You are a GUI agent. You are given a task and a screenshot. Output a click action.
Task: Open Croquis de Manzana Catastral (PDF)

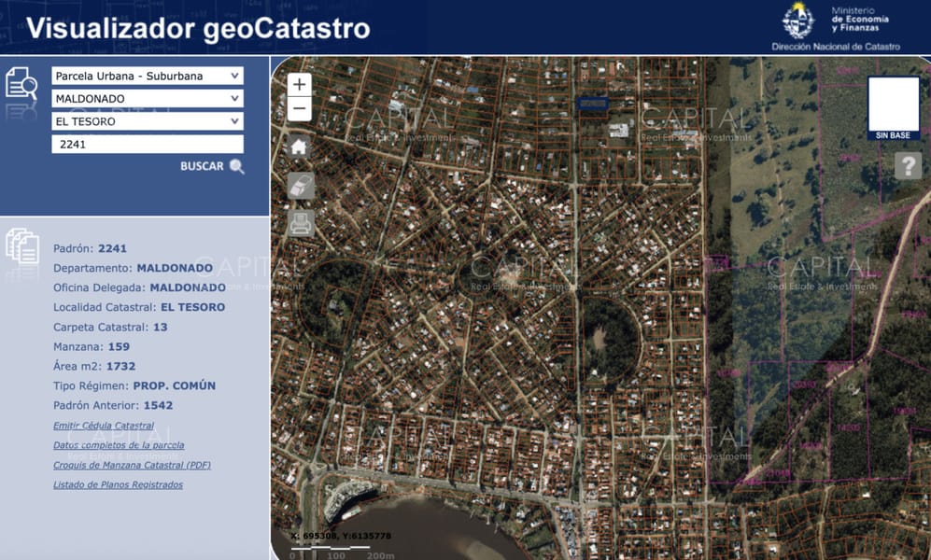coord(132,465)
